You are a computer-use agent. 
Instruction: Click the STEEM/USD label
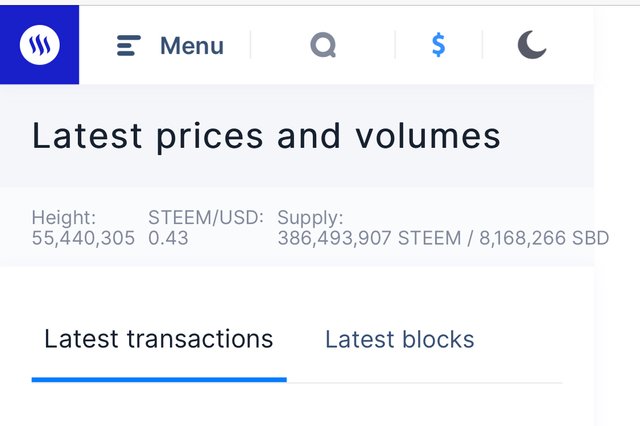(206, 217)
